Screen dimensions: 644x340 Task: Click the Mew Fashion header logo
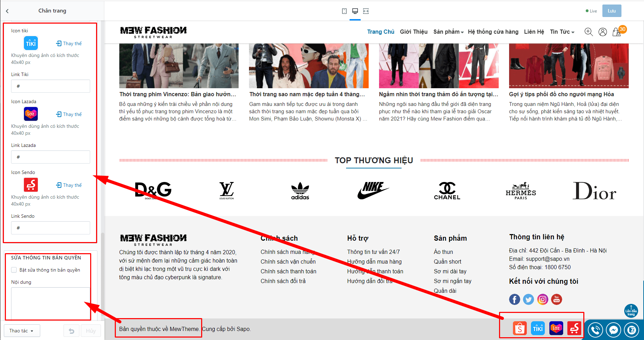pyautogui.click(x=153, y=32)
